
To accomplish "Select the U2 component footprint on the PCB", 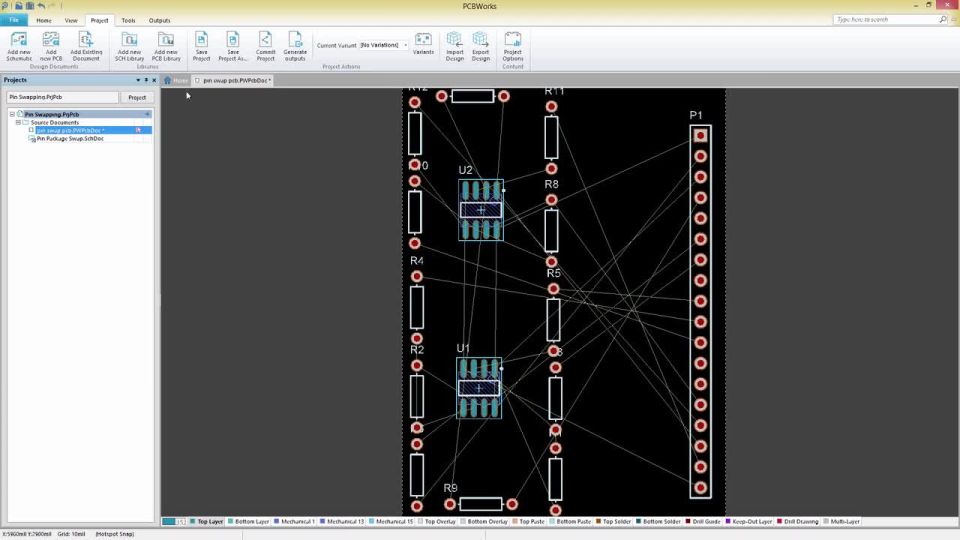I will click(x=481, y=209).
